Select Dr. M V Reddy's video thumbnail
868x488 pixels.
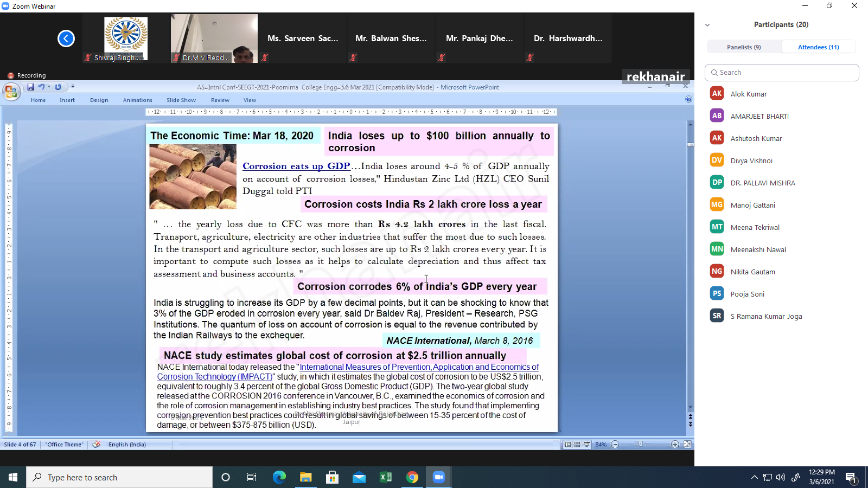tap(214, 38)
